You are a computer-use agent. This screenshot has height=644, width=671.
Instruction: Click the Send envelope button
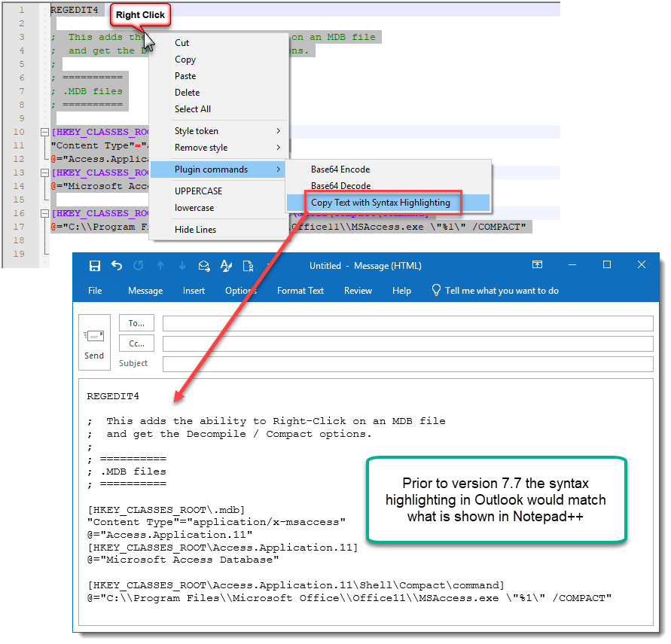tap(94, 342)
